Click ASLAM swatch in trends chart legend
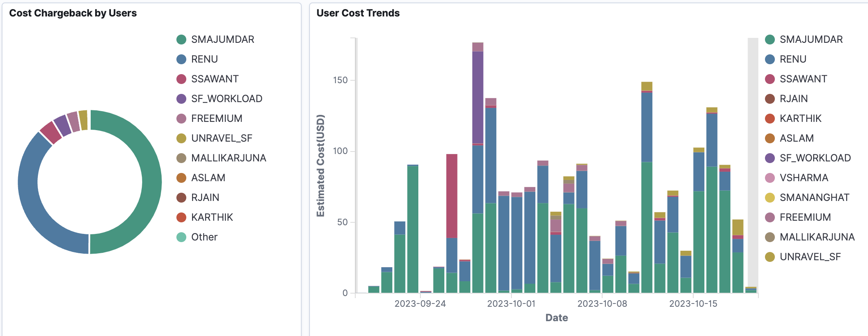Image resolution: width=868 pixels, height=336 pixels. coord(770,138)
